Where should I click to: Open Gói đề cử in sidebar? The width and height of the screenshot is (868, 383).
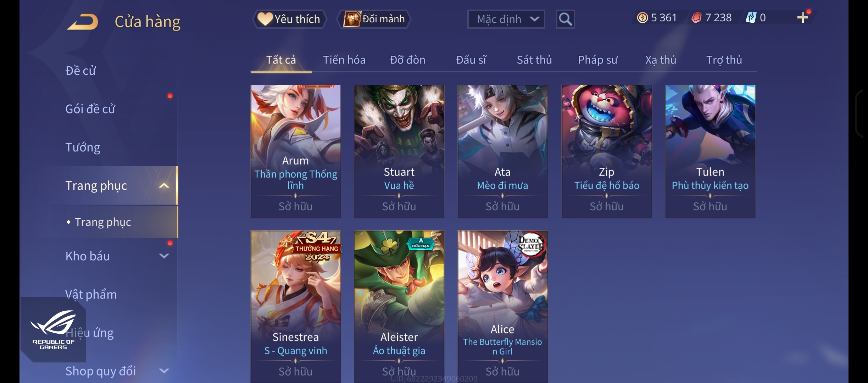(90, 109)
